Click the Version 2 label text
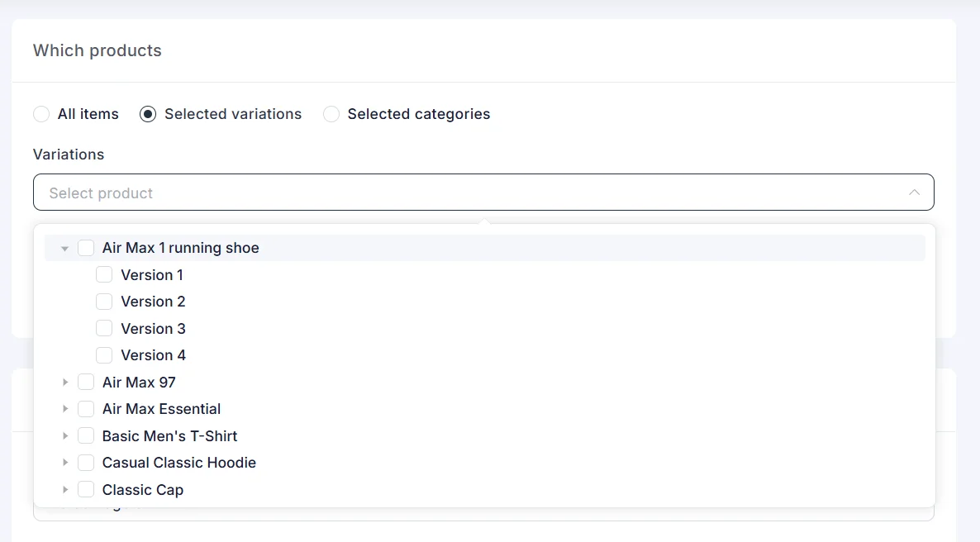The width and height of the screenshot is (980, 542). click(x=153, y=302)
